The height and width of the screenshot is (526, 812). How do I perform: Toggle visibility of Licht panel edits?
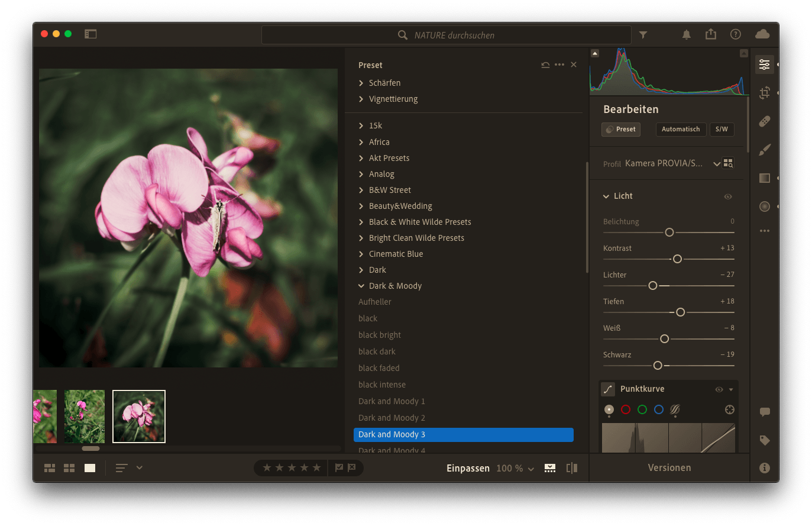click(x=728, y=196)
